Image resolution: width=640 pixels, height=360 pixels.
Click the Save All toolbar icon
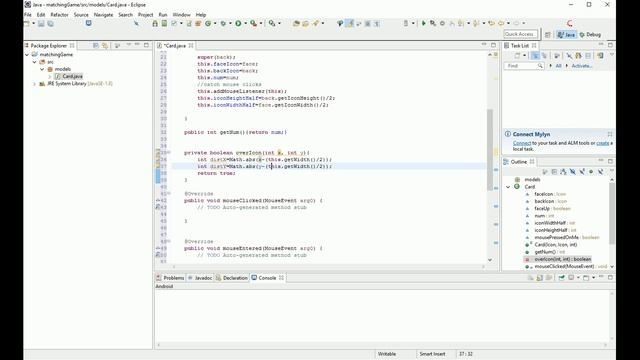point(50,24)
